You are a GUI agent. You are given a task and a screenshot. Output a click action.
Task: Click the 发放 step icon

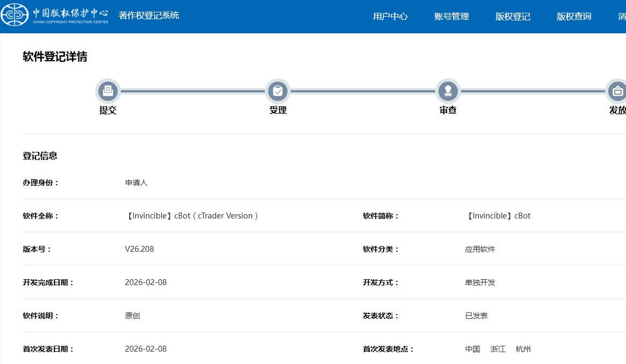(616, 91)
